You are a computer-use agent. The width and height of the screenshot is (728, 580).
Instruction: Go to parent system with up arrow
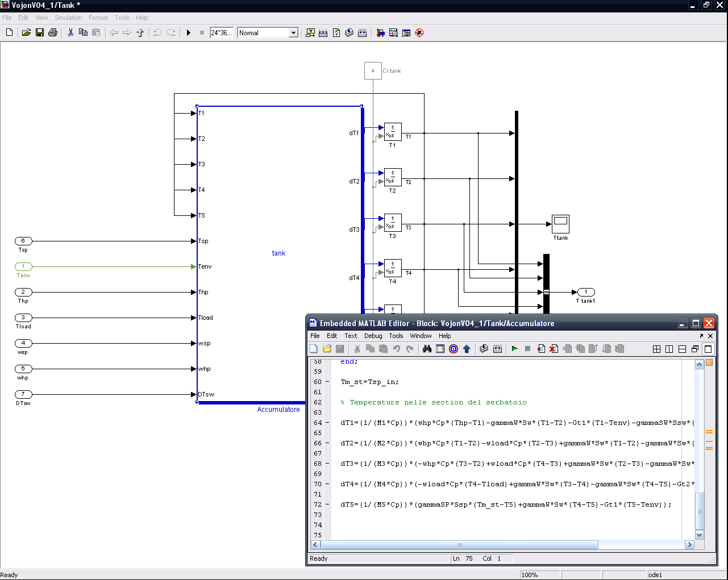(140, 33)
